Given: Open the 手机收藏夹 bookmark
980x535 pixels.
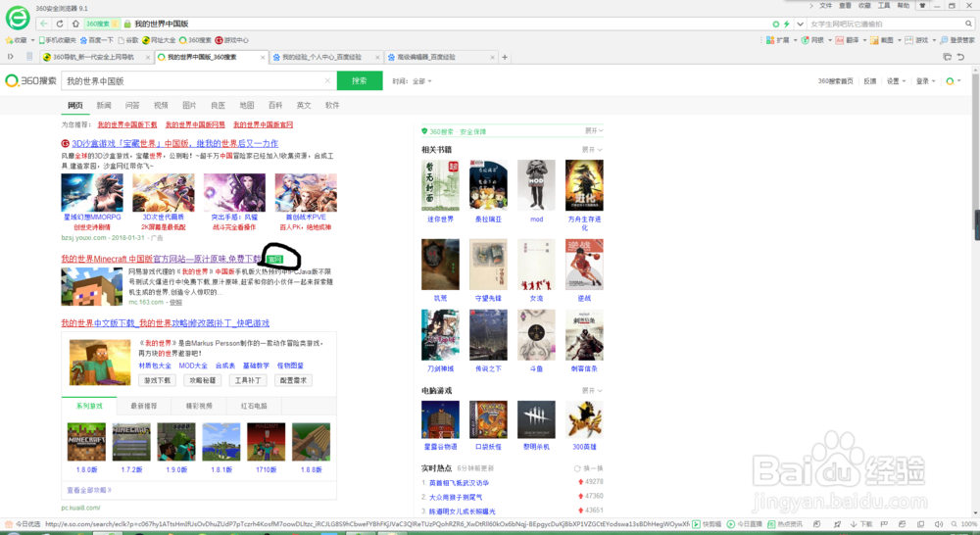Looking at the screenshot, I should coord(58,40).
